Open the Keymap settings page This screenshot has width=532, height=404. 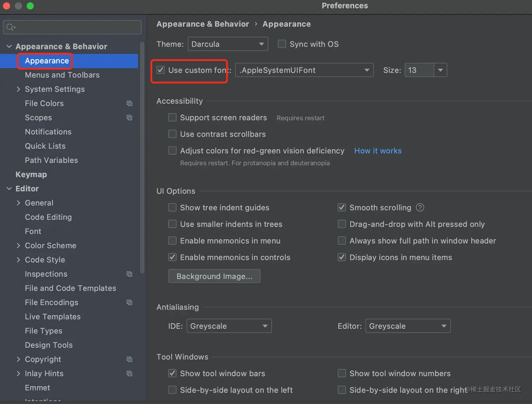pyautogui.click(x=31, y=175)
